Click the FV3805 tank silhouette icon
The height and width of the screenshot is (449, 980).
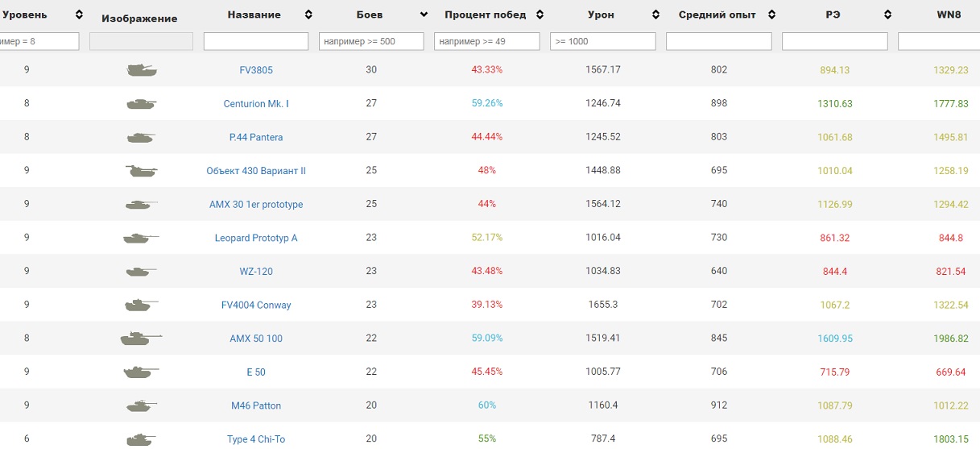[142, 71]
